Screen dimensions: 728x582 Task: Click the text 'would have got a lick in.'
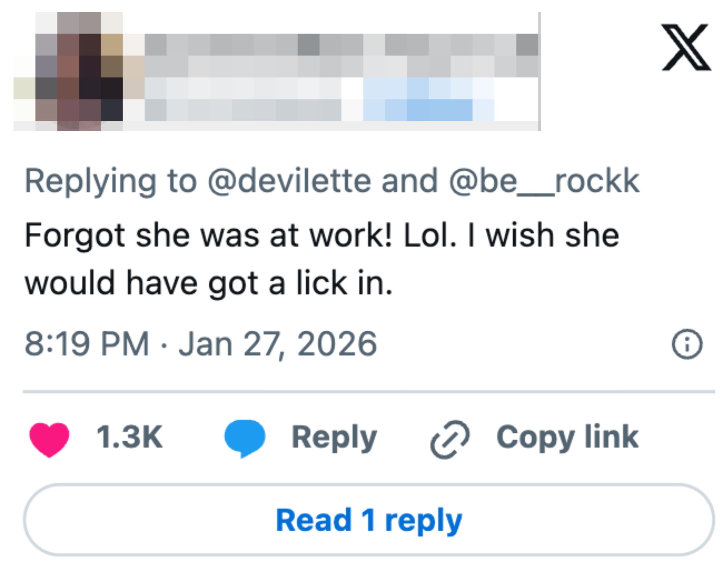(208, 283)
